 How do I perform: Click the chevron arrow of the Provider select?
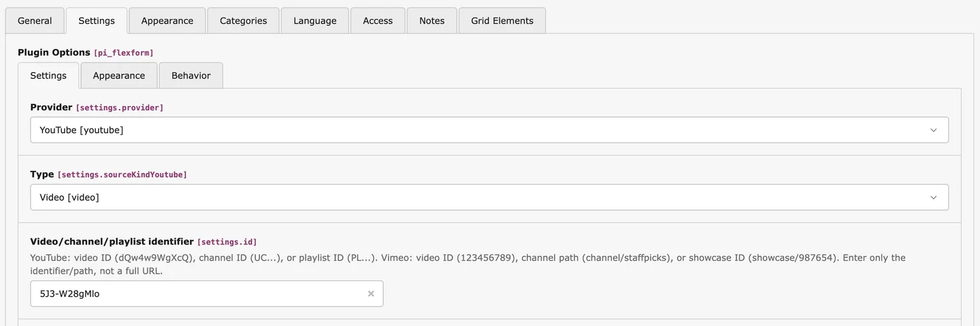934,130
